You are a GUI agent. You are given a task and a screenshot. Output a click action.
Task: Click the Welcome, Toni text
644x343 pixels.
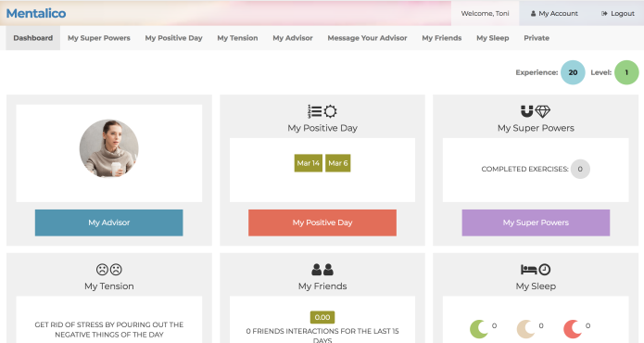point(485,14)
